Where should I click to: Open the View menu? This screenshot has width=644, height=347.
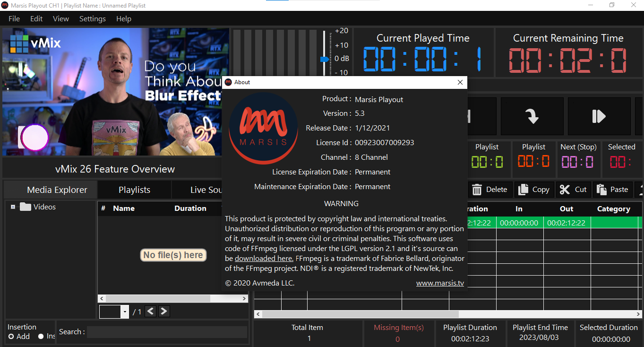point(61,19)
